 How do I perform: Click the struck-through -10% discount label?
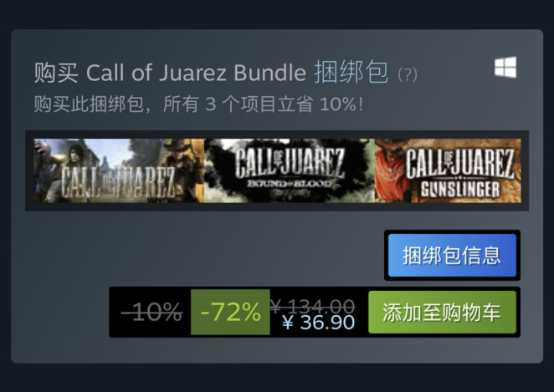151,312
